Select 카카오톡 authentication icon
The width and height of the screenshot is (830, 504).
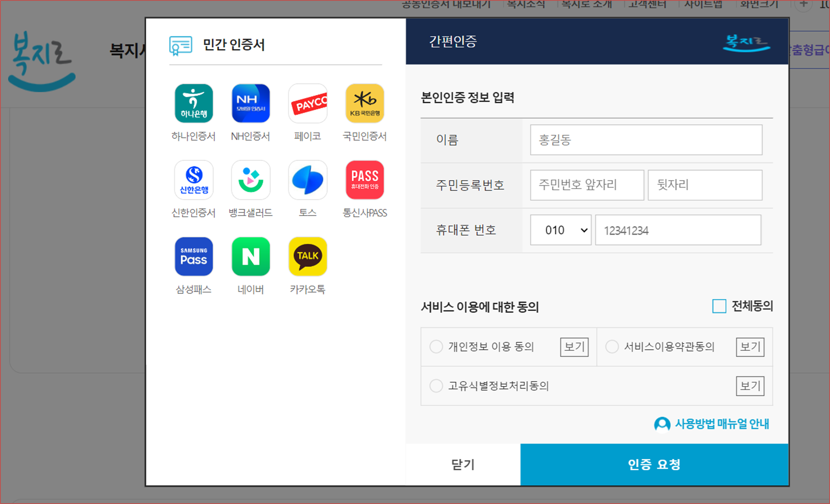[308, 257]
